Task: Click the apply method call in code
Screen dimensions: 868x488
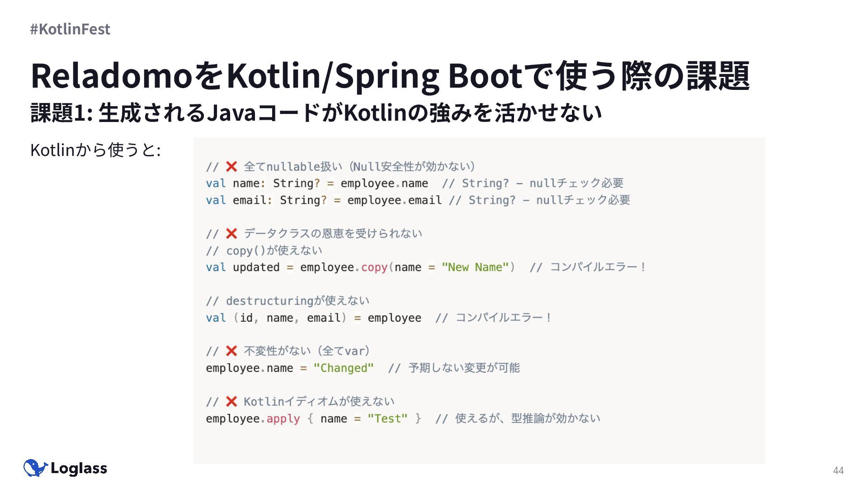Action: click(x=283, y=419)
